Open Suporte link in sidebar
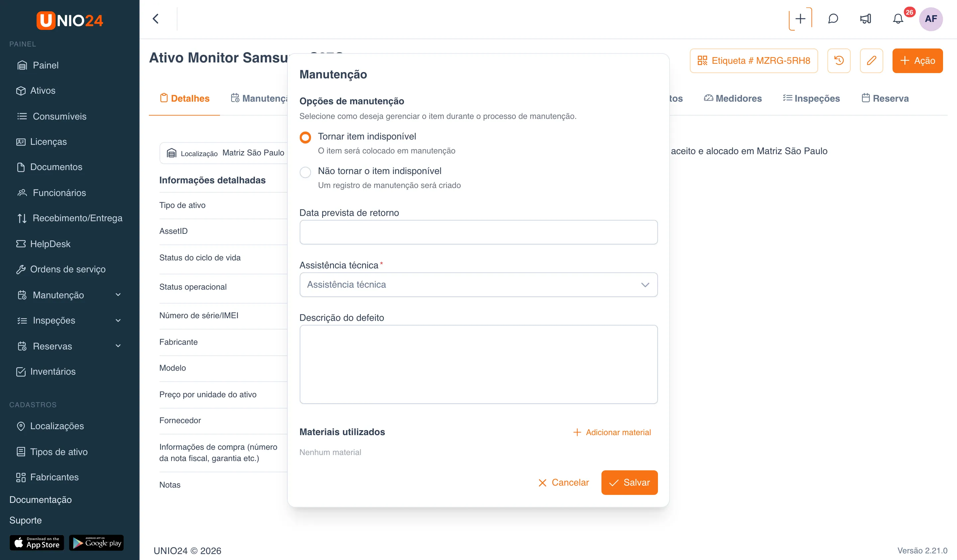 (26, 520)
